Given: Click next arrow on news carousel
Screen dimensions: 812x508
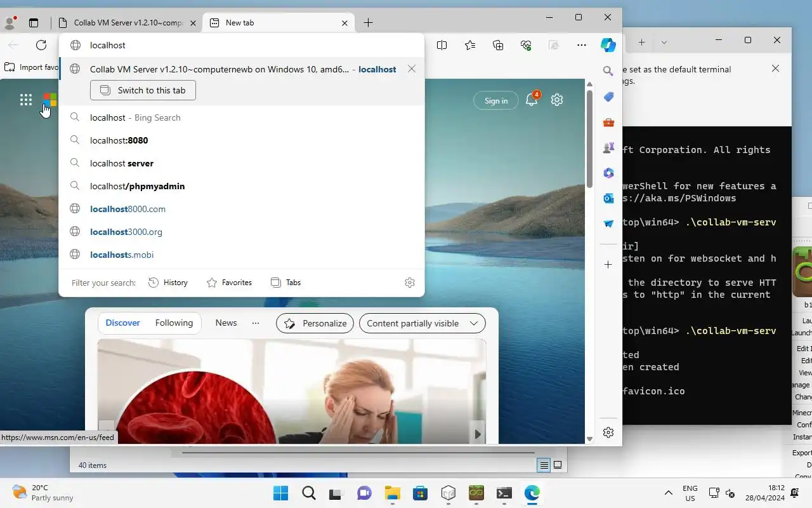Looking at the screenshot, I should click(478, 434).
